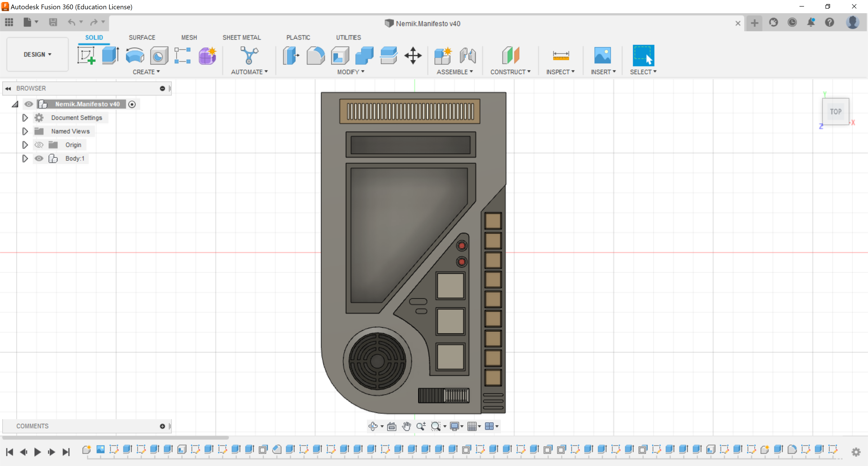Select the Move/Copy tool
The height and width of the screenshot is (466, 868).
[x=413, y=56]
